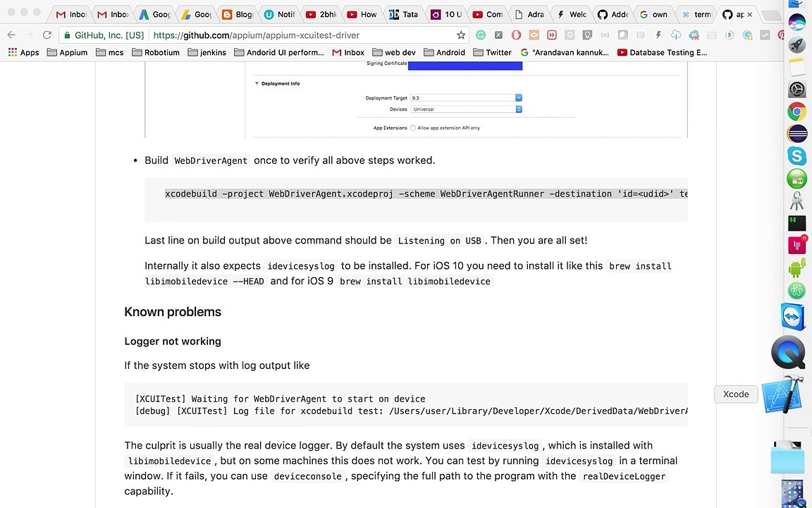Click the Logger not working heading

tap(173, 341)
